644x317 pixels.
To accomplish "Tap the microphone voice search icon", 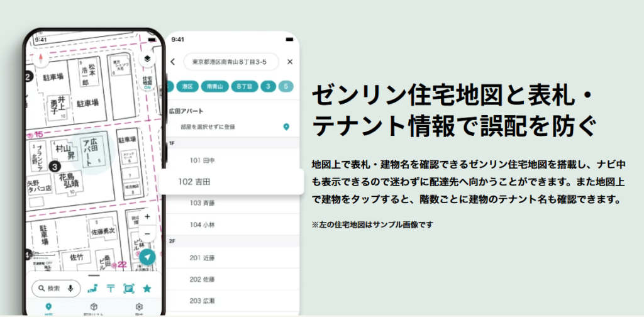I will tap(70, 288).
